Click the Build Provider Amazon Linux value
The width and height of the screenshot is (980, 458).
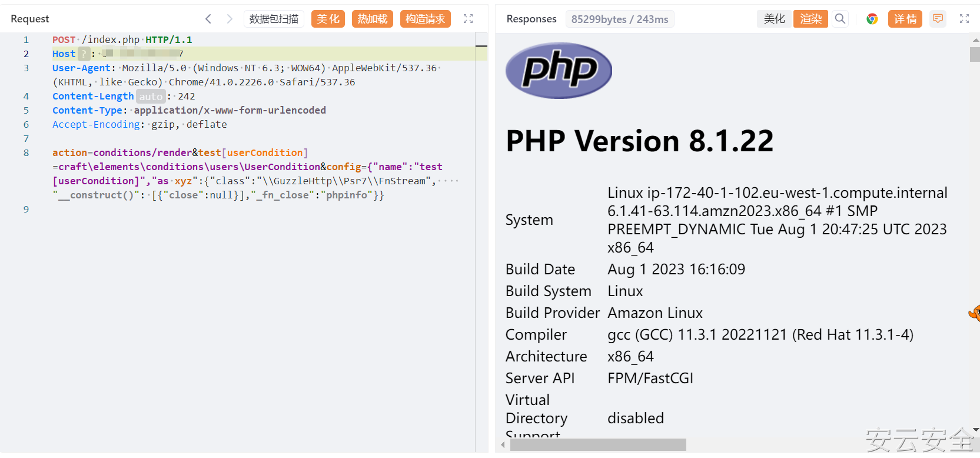[x=655, y=313]
